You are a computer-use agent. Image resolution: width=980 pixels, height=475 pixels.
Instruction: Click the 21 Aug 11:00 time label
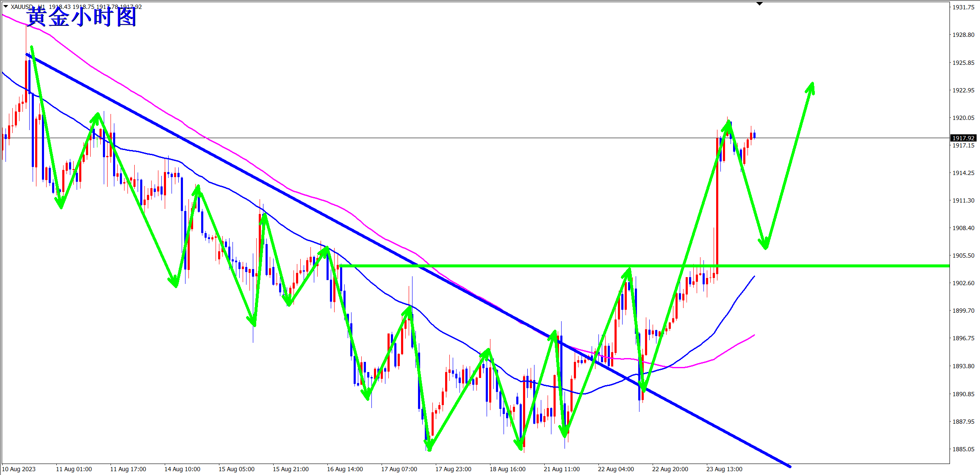tap(562, 469)
